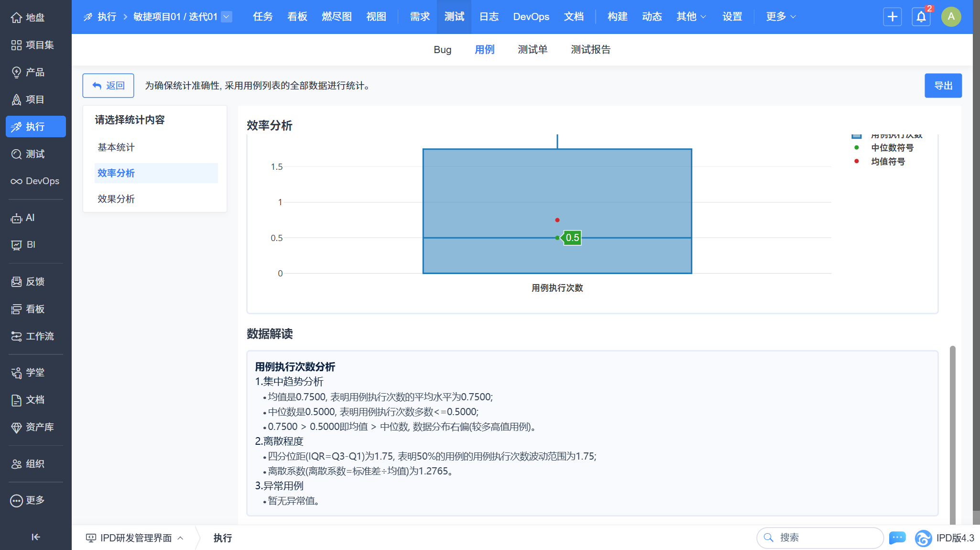Click the 导出 export button
Screen dimensions: 980x550
tap(943, 86)
